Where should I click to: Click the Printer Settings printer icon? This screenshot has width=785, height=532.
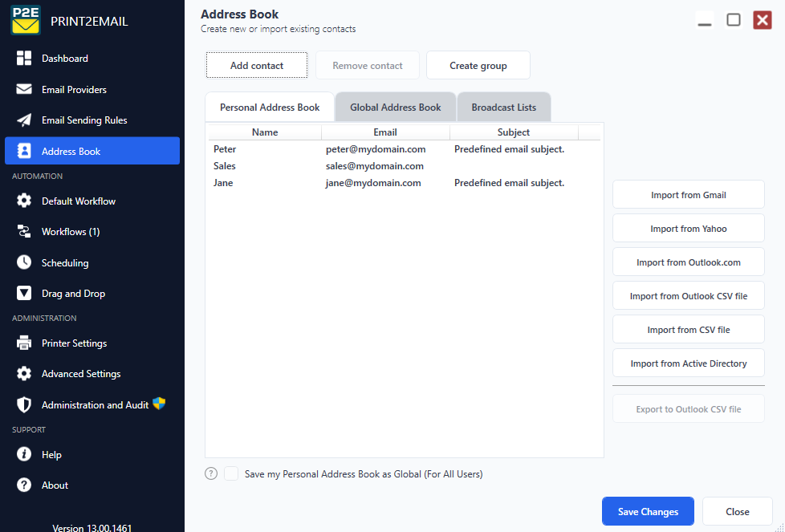pos(23,343)
